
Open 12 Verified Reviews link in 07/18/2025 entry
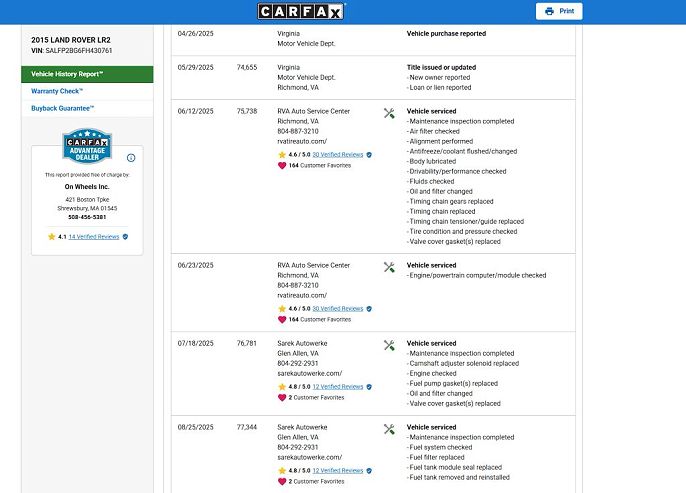[338, 387]
